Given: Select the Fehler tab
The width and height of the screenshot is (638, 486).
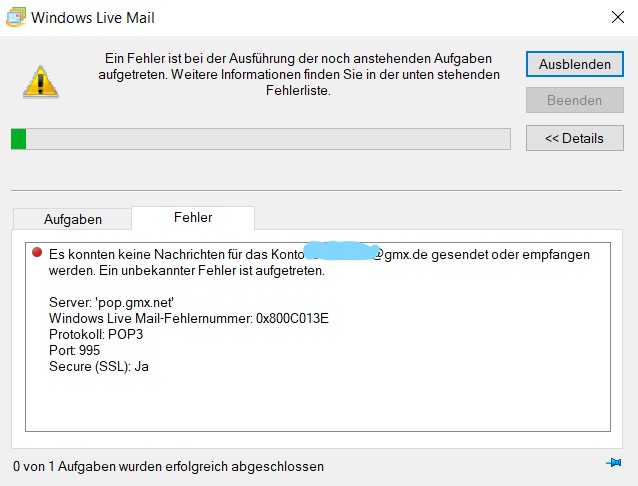Looking at the screenshot, I should pyautogui.click(x=193, y=217).
